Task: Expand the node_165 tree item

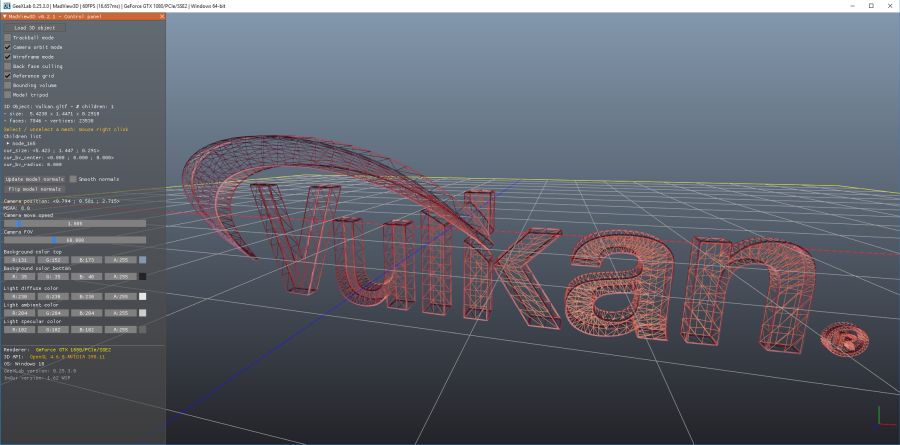Action: pyautogui.click(x=8, y=143)
